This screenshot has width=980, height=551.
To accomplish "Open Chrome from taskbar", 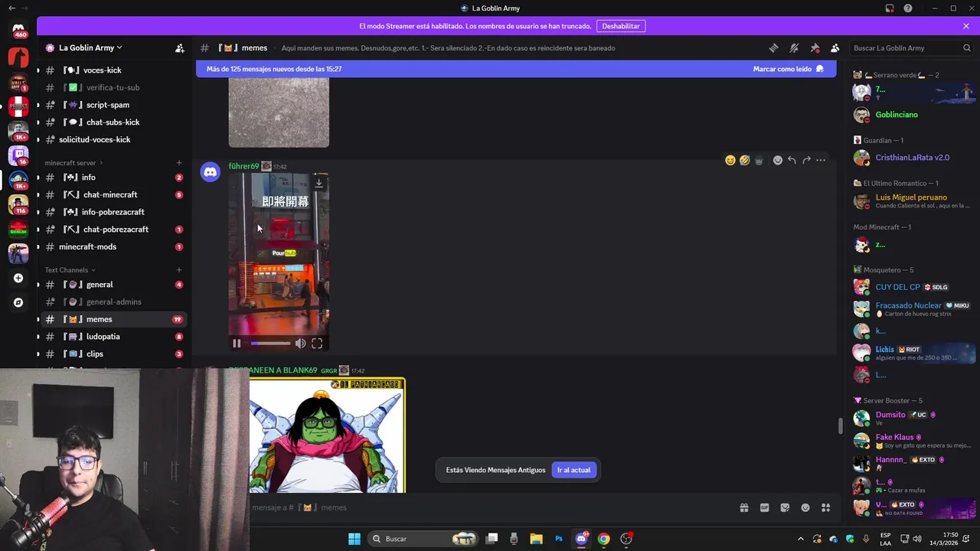I will coord(604,539).
